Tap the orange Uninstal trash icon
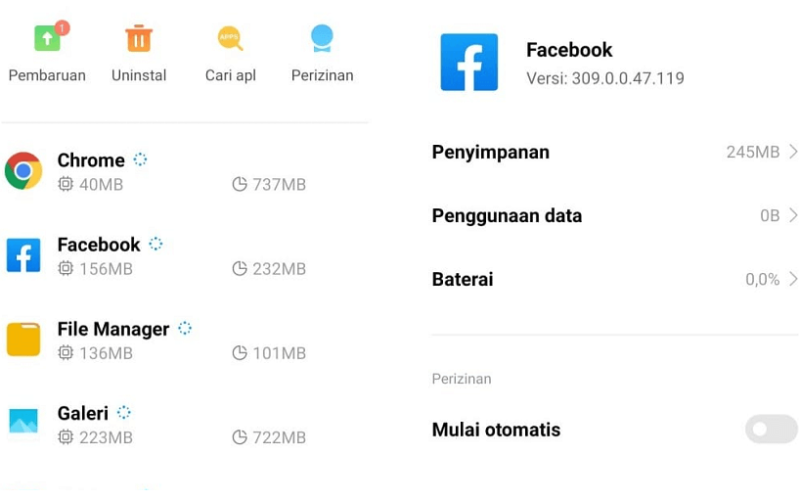Screen dimensions: 800x500 (139, 38)
